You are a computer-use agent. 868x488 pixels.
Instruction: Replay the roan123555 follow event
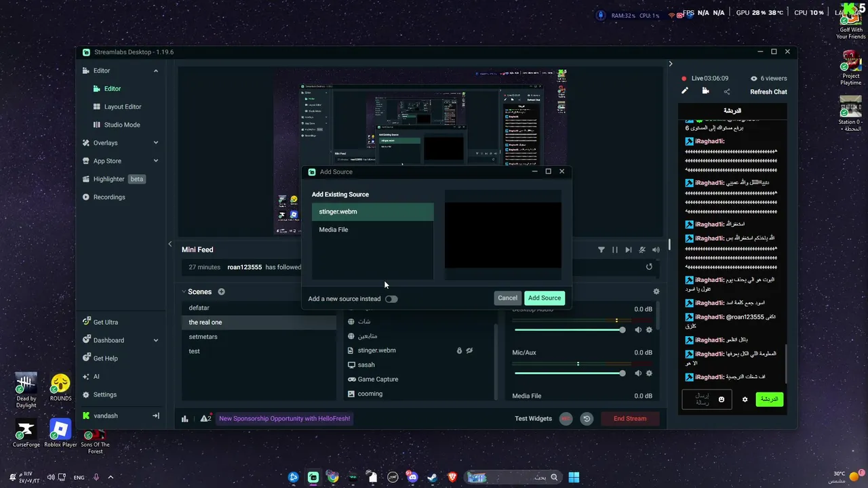[649, 267]
